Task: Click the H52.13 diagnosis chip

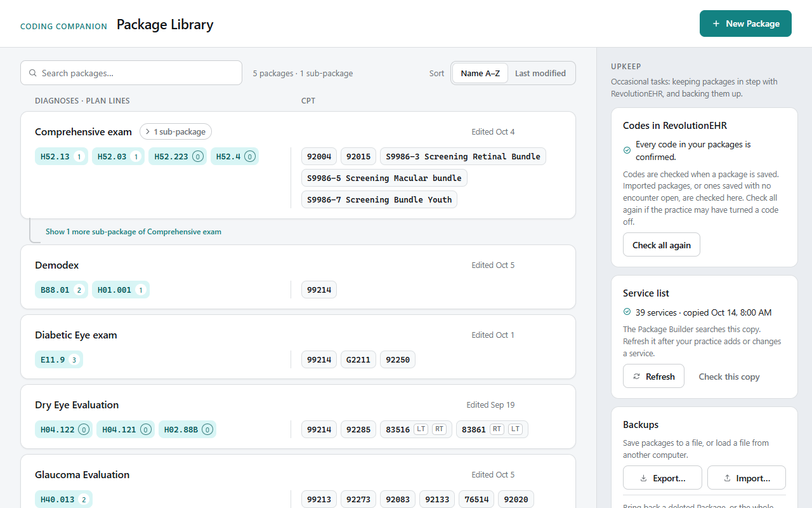Action: 62,156
